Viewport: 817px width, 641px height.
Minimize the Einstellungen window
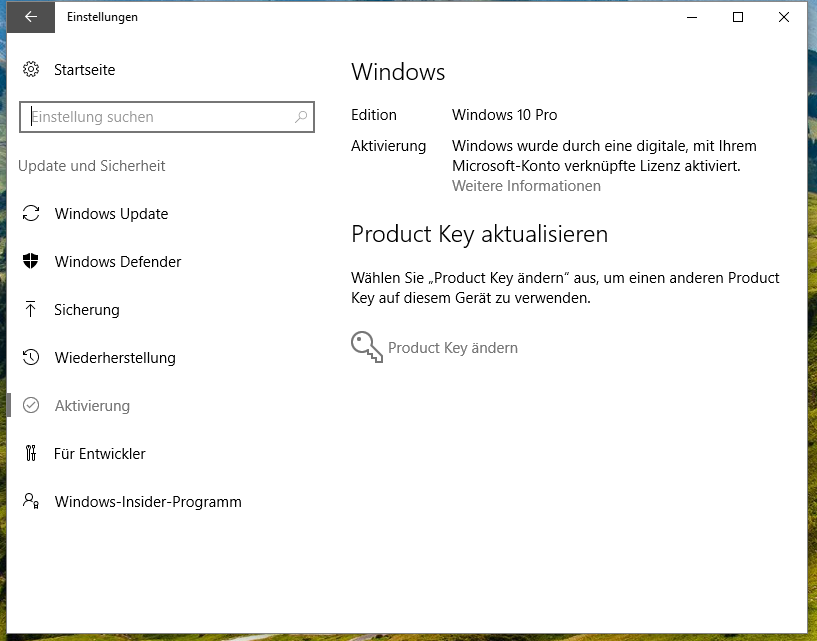[692, 17]
